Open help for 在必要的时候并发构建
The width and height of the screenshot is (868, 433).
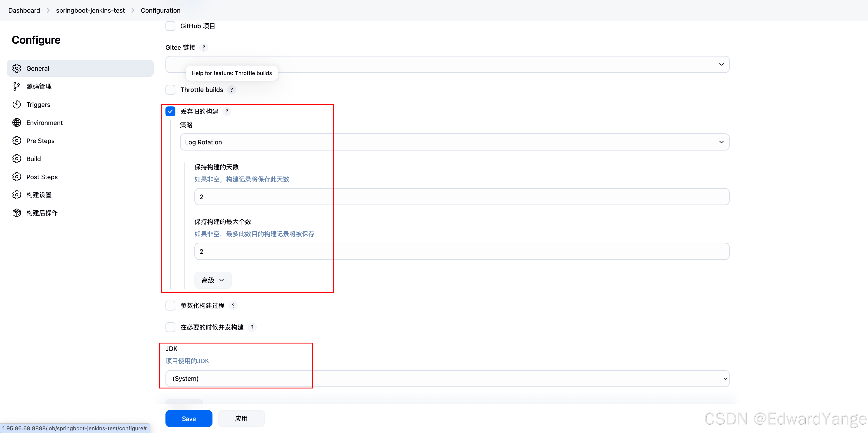tap(252, 327)
